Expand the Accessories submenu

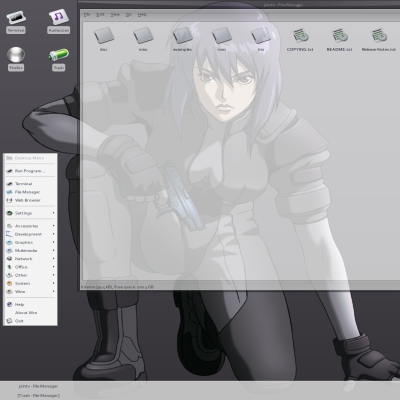tap(30, 226)
